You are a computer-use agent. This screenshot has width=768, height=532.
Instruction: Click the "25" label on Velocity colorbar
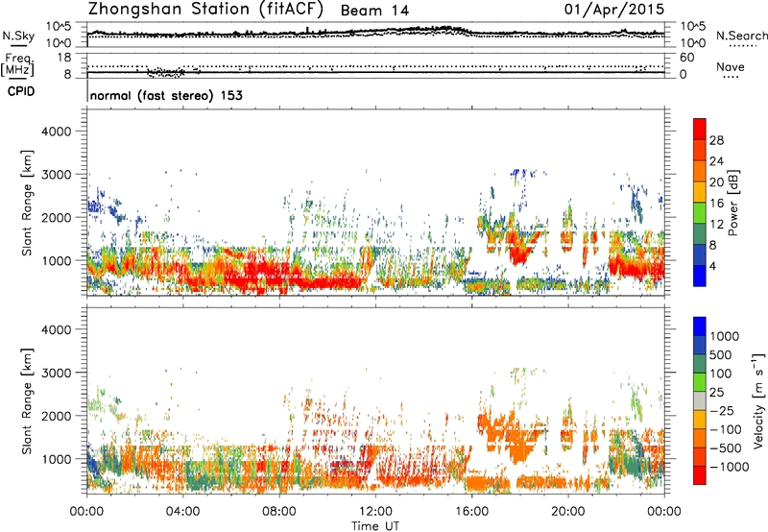717,393
